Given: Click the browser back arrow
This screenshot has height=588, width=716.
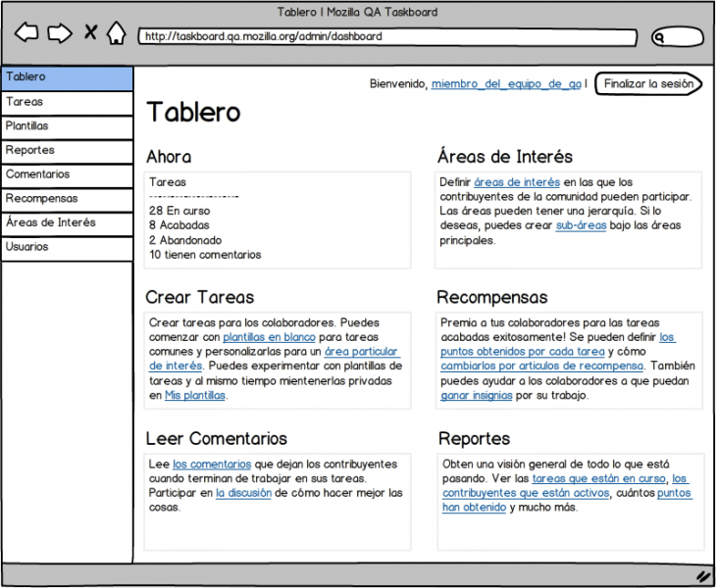Looking at the screenshot, I should tap(26, 33).
